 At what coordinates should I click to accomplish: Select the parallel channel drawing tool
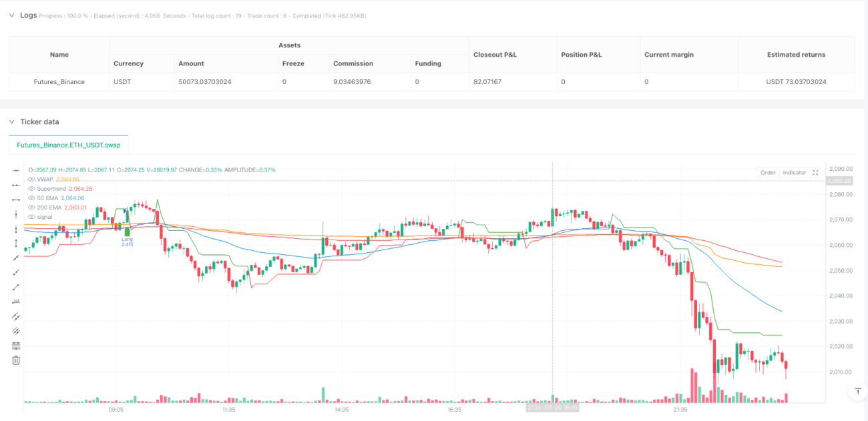coord(16,316)
